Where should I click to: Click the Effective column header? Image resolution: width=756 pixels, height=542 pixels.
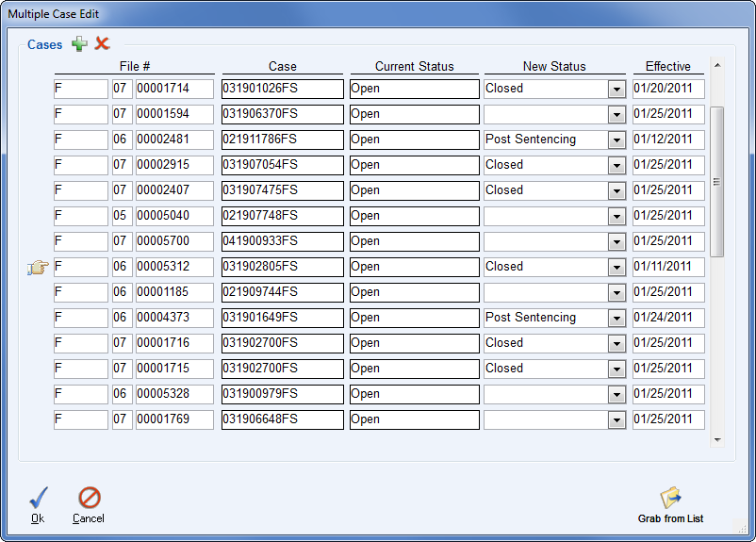point(668,67)
